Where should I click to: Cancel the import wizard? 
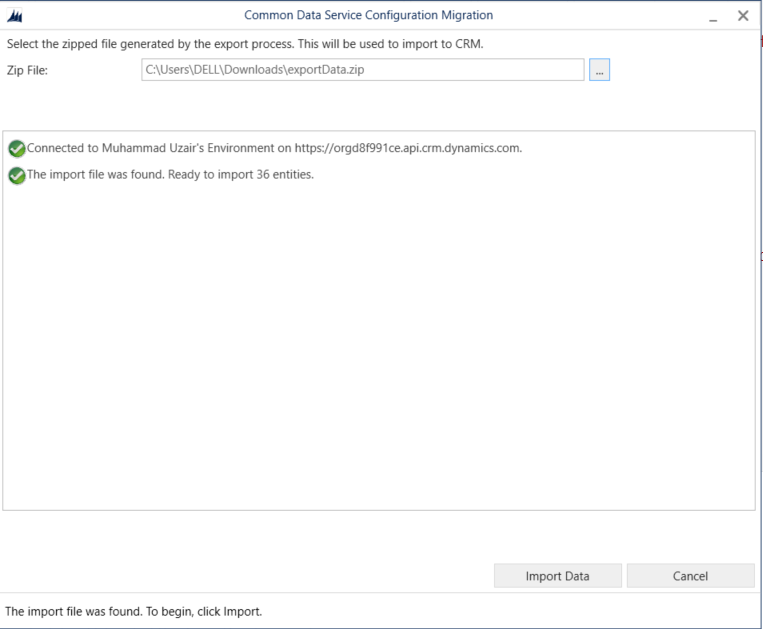690,576
